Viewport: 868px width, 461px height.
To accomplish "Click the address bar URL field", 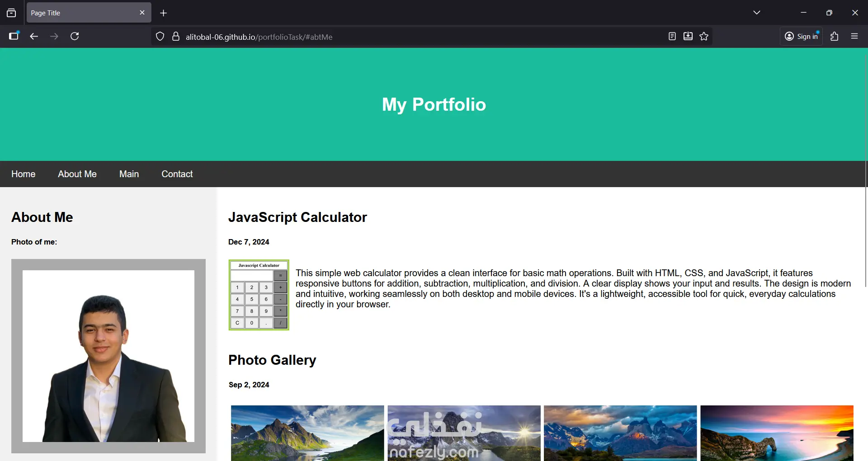I will tap(407, 37).
